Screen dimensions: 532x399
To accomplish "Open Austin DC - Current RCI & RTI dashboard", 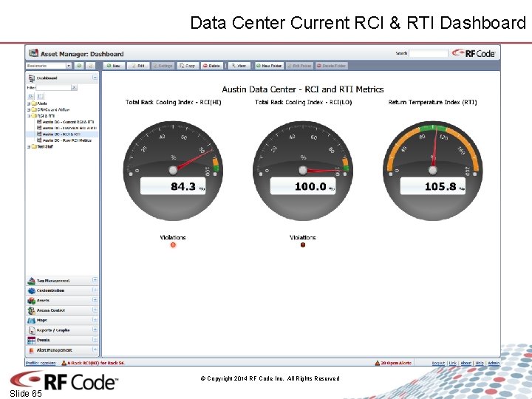I will click(x=68, y=122).
